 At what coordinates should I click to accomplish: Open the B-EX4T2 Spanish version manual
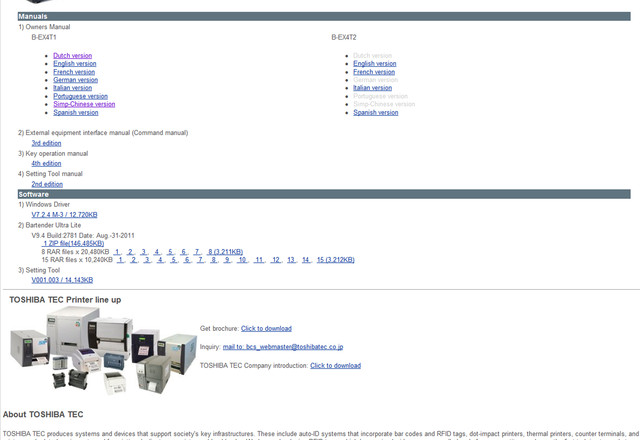[x=376, y=113]
